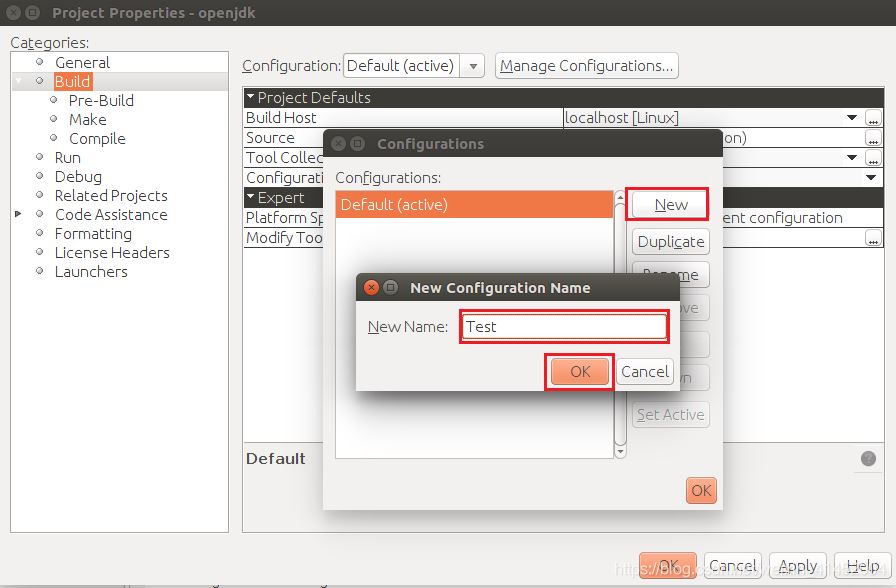The image size is (896, 588).
Task: Click the Duplicate button in Configurations
Action: 670,242
